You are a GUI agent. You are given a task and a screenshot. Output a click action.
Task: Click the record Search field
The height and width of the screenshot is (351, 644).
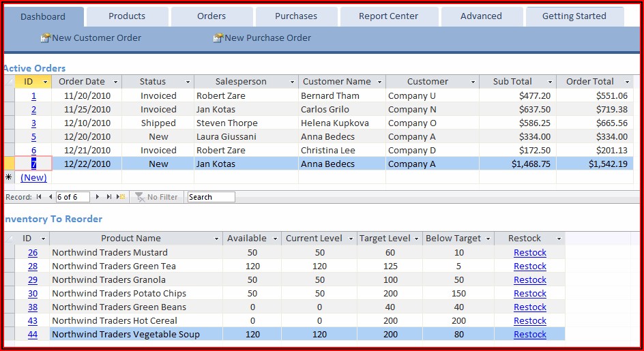(x=211, y=197)
